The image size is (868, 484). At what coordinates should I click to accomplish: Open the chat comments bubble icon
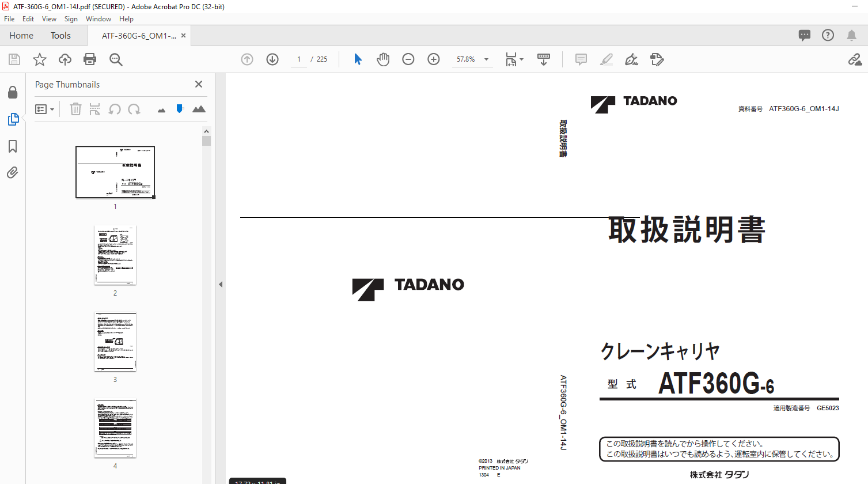805,35
